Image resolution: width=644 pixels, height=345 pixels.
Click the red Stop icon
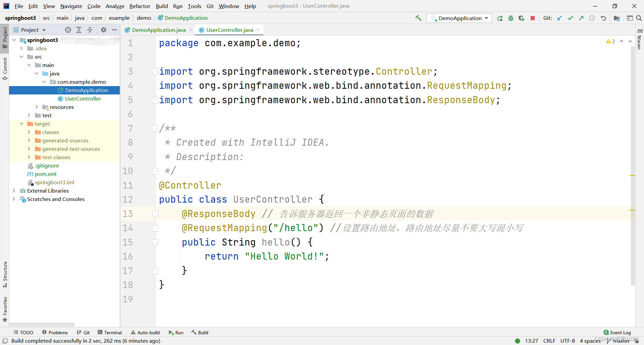pos(533,18)
